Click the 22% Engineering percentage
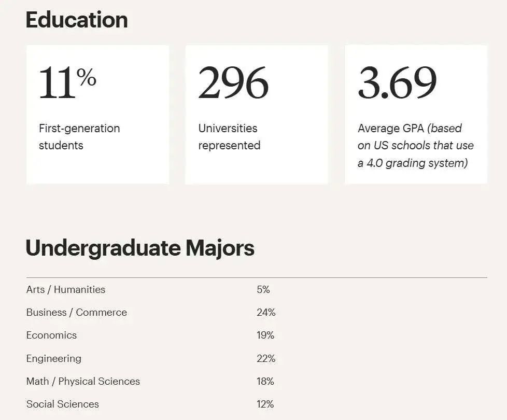507x420 pixels. (x=266, y=359)
